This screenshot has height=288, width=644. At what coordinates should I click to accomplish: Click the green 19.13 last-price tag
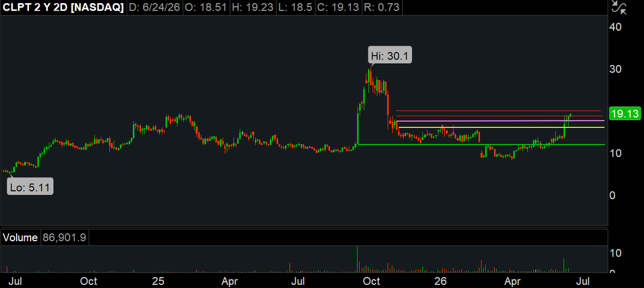[x=626, y=113]
